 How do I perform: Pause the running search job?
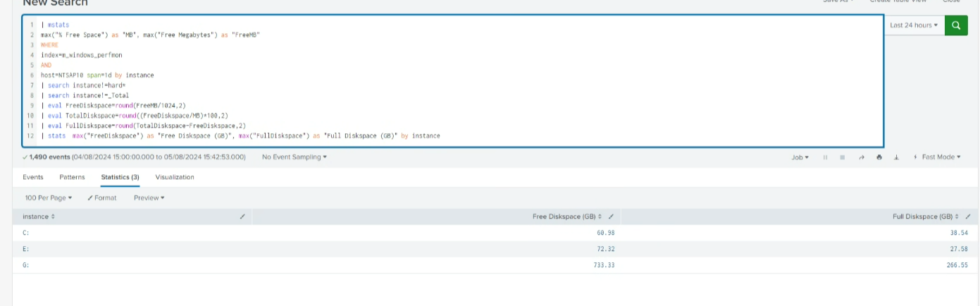(825, 157)
